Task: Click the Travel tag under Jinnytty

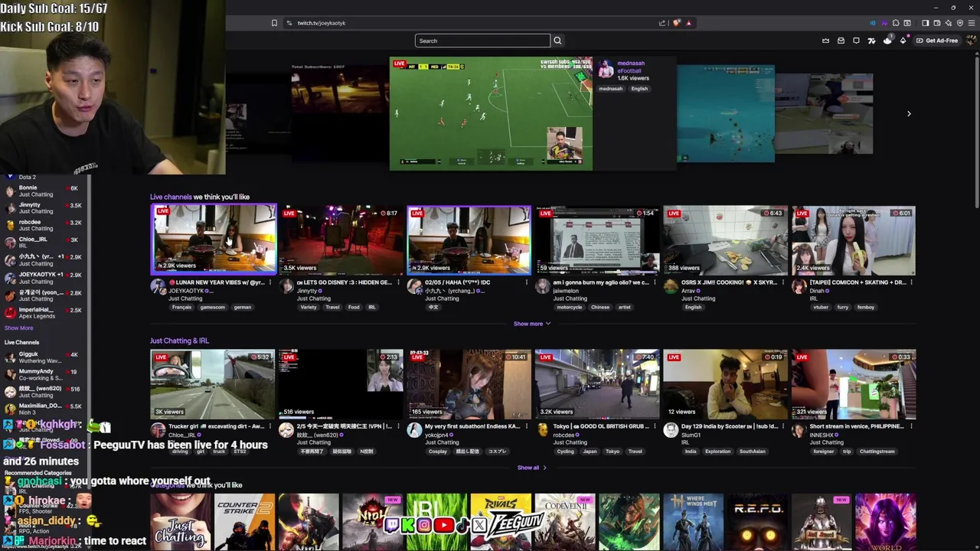Action: (332, 307)
